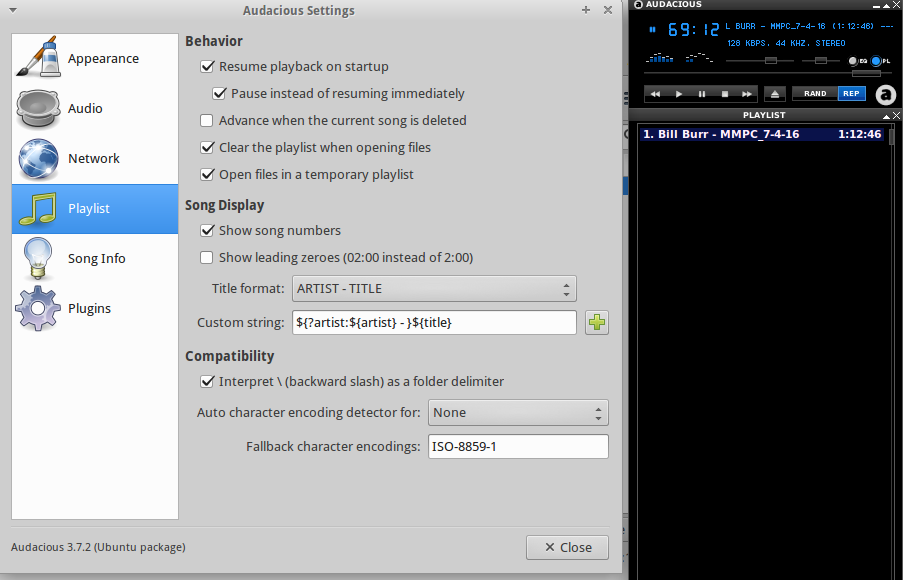
Task: Enable Show leading zeroes
Action: click(206, 257)
